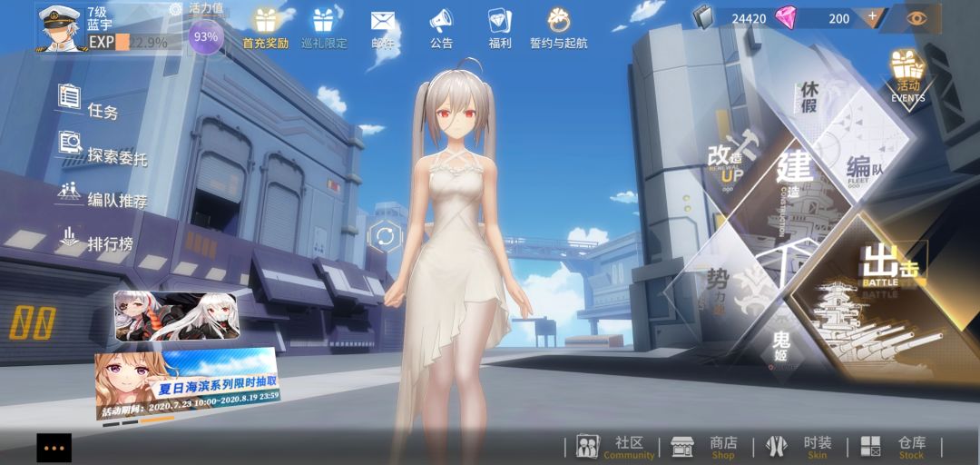Image resolution: width=980 pixels, height=465 pixels.
Task: Tap the 排行榜 laurel ranking icon
Action: point(69,236)
